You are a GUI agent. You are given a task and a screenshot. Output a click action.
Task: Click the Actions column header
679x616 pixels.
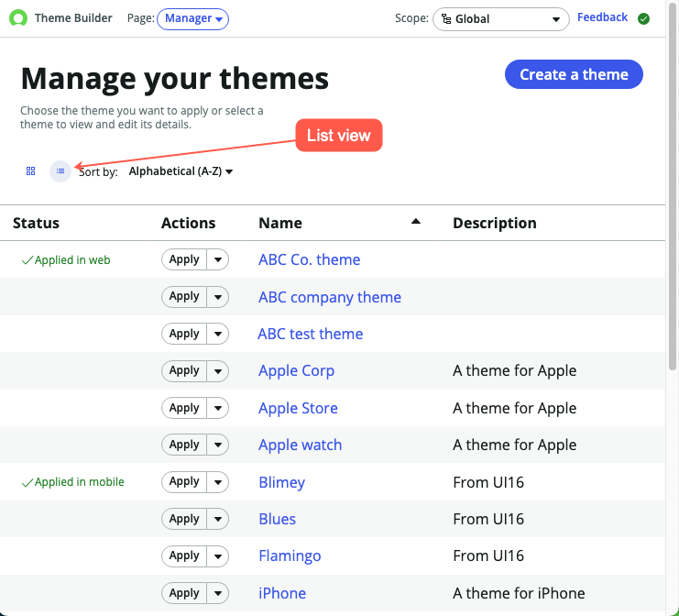click(188, 223)
